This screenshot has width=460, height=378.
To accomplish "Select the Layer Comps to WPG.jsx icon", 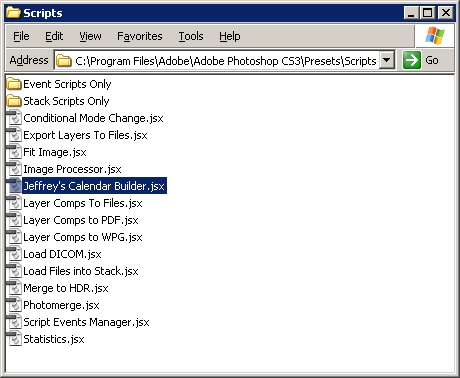I will click(14, 237).
